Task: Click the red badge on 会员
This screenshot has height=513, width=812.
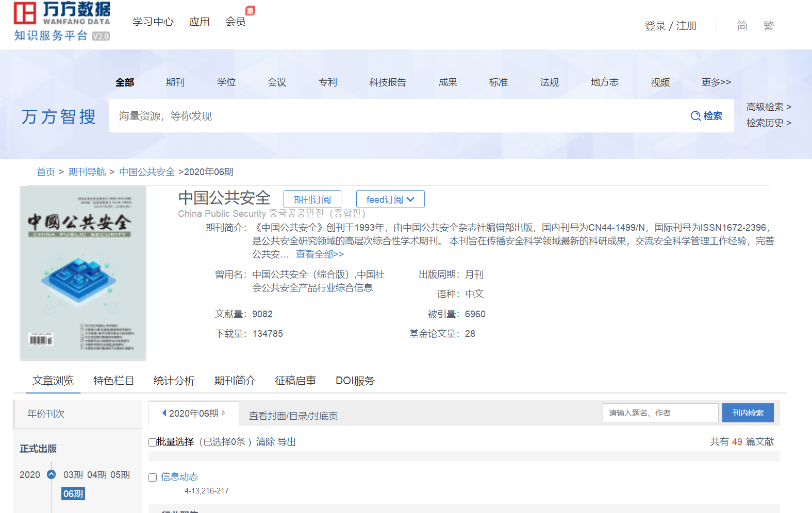Action: pyautogui.click(x=250, y=10)
